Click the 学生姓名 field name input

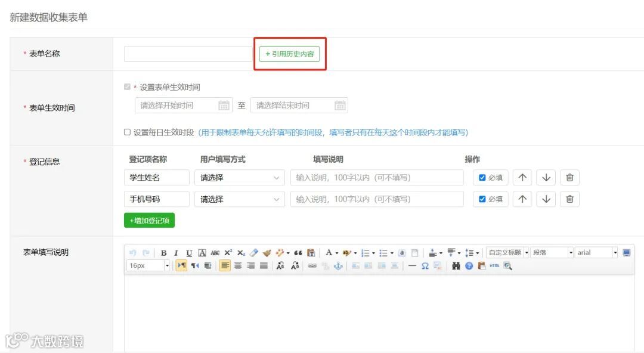[x=156, y=178]
